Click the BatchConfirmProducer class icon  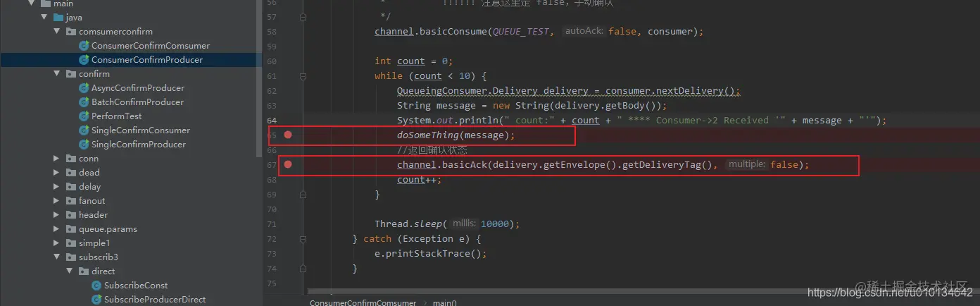click(84, 102)
